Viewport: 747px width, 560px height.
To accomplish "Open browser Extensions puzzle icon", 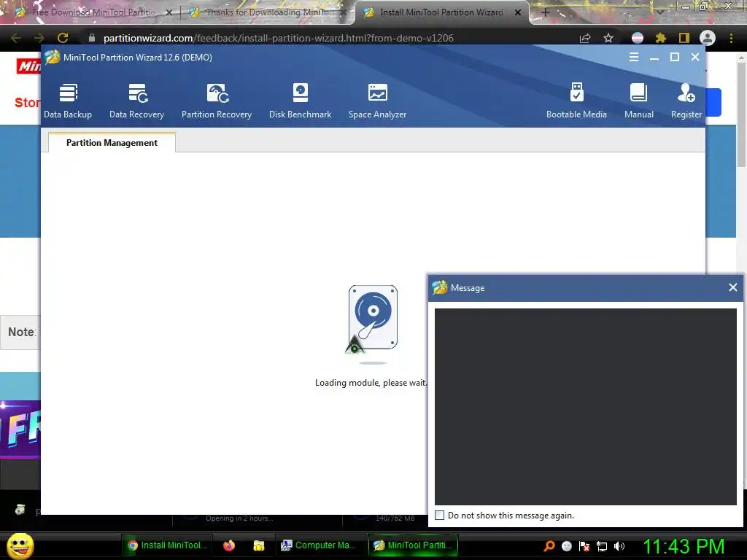I will coord(661,38).
